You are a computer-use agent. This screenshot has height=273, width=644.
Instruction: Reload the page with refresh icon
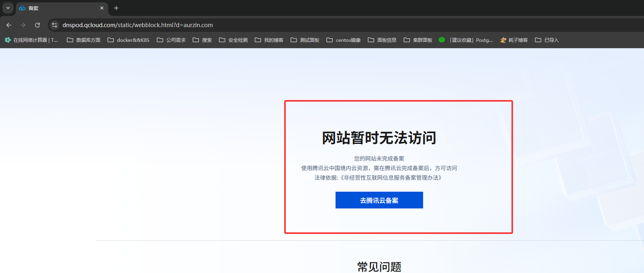pos(37,25)
